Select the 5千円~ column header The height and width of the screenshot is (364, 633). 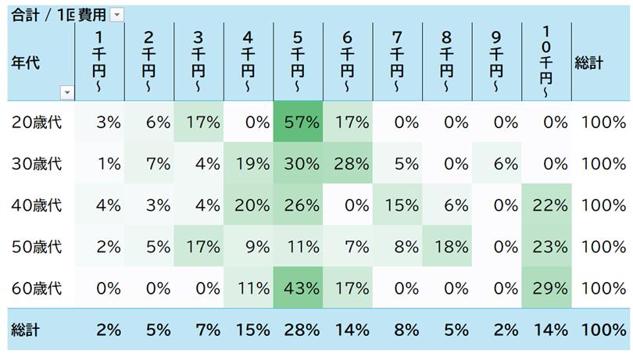tap(298, 62)
